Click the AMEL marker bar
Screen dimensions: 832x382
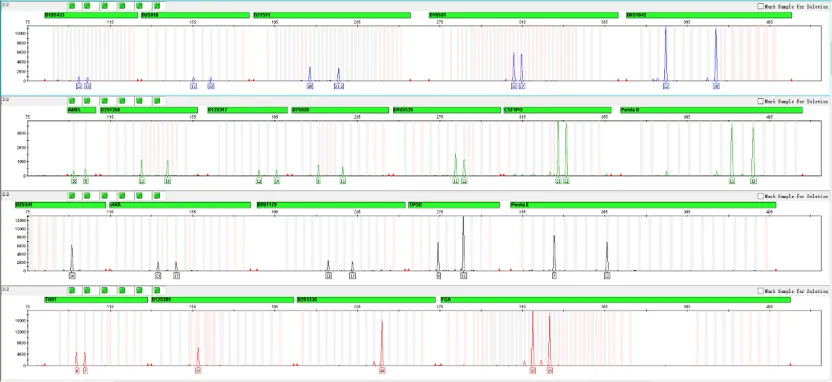coord(81,110)
